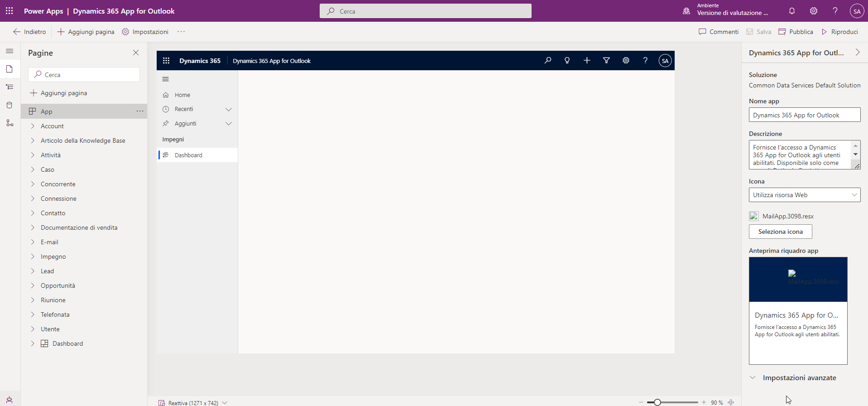Image resolution: width=868 pixels, height=406 pixels.
Task: Click the lightbulb assistant icon in preview
Action: click(x=567, y=60)
